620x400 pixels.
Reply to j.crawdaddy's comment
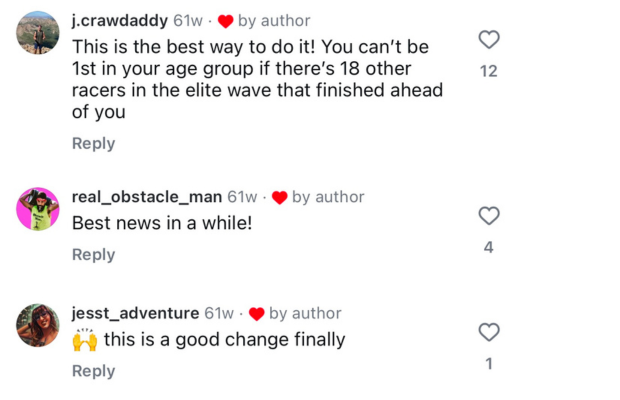click(94, 143)
